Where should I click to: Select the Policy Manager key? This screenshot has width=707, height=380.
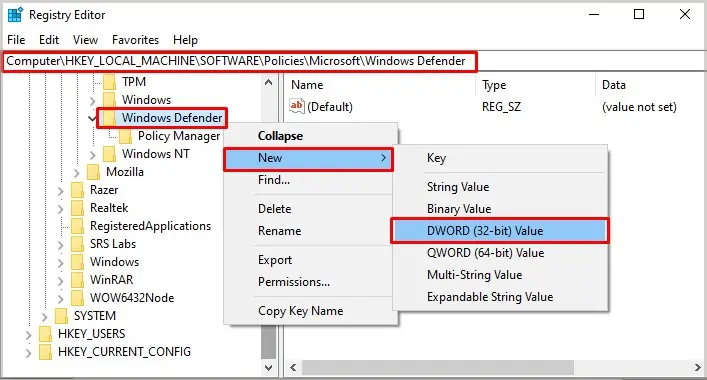pos(179,136)
